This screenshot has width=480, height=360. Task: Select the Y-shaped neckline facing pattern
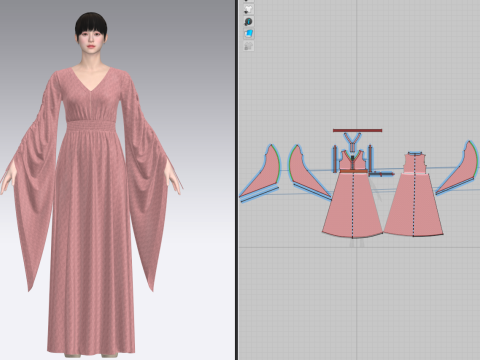(x=352, y=143)
